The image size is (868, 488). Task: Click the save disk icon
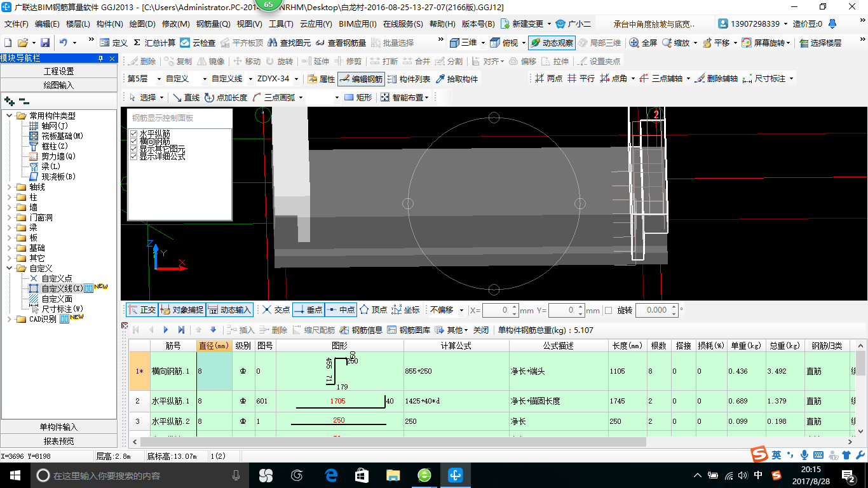coord(45,43)
